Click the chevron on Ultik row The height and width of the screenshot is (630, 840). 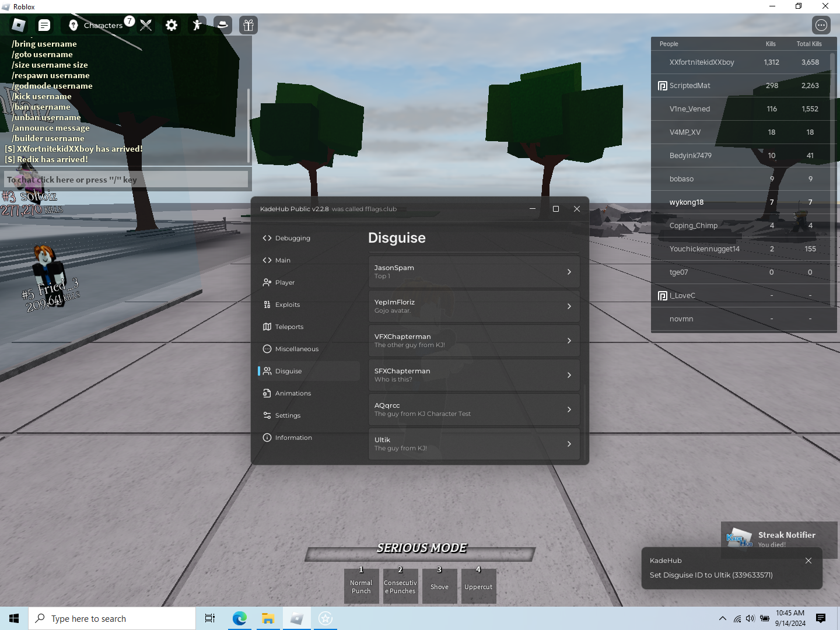pyautogui.click(x=569, y=444)
